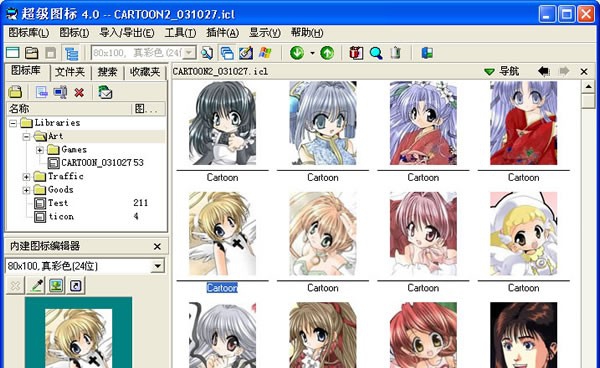
Task: Switch to the 文件夹 tab
Action: 70,72
